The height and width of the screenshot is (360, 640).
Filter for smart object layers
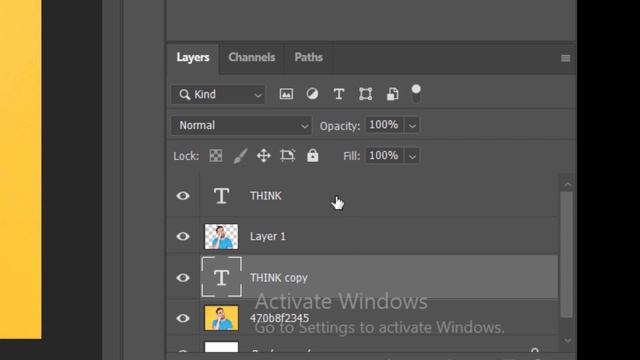click(392, 94)
